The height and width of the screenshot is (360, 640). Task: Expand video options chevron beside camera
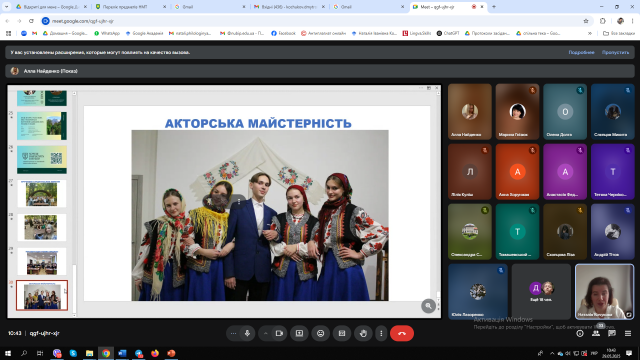[x=265, y=333]
